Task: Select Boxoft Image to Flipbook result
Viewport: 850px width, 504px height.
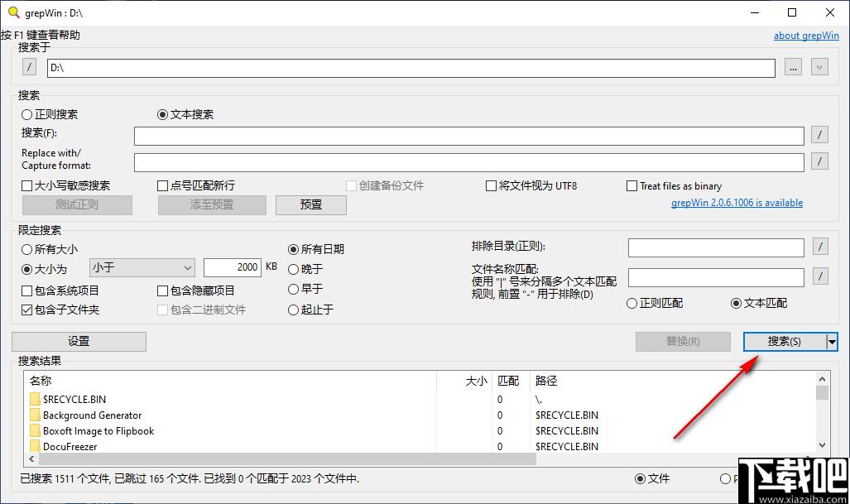Action: (420, 431)
